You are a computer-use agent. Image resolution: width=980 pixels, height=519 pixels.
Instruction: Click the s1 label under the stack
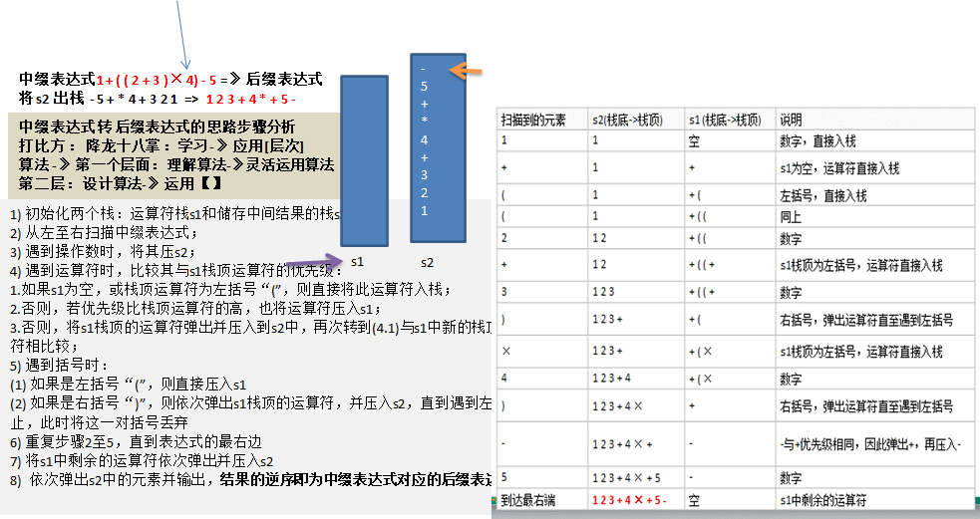[358, 262]
